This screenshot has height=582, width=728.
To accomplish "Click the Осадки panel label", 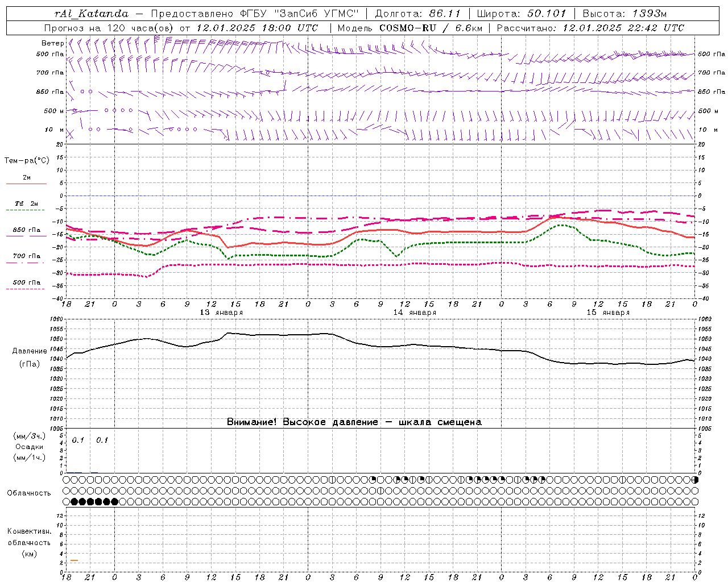I will [x=30, y=447].
